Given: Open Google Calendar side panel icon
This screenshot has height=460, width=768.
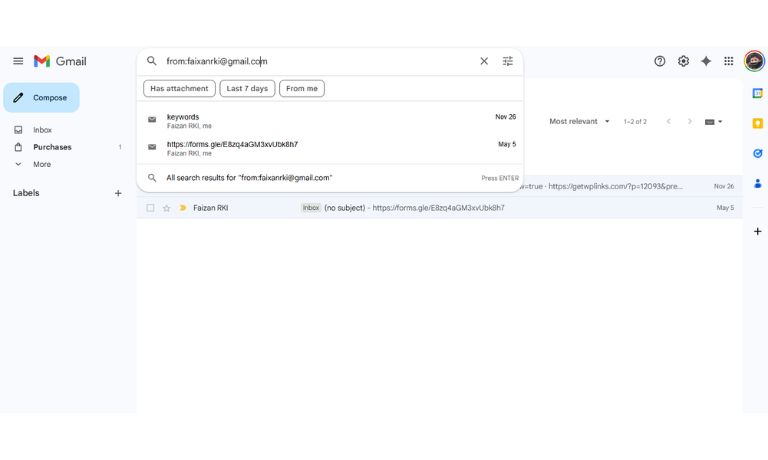Looking at the screenshot, I should [x=757, y=94].
